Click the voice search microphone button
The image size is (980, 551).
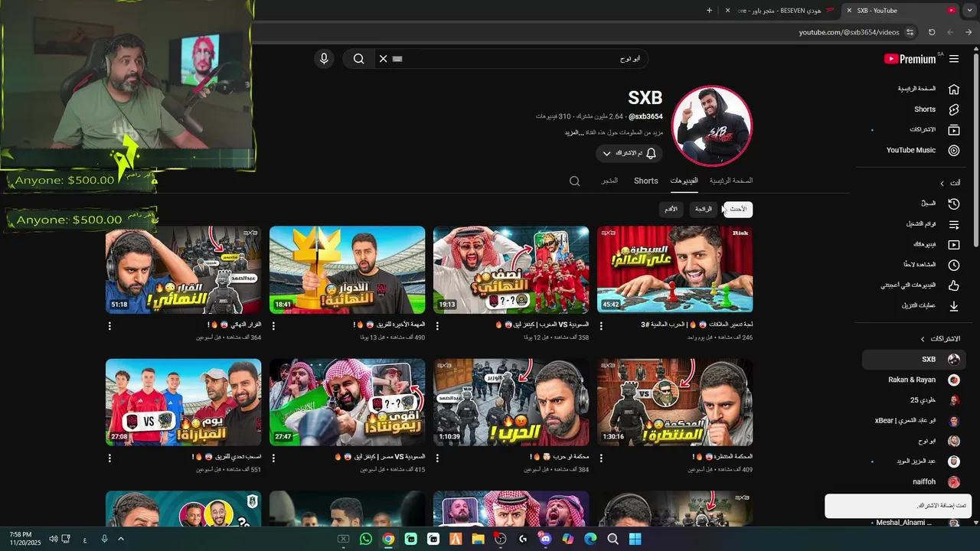pyautogui.click(x=324, y=59)
